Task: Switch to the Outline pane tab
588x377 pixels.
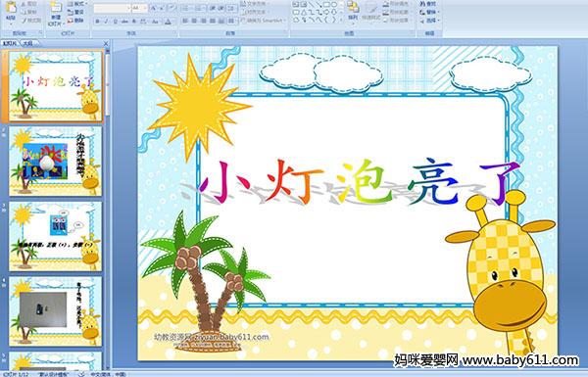Action: (27, 43)
